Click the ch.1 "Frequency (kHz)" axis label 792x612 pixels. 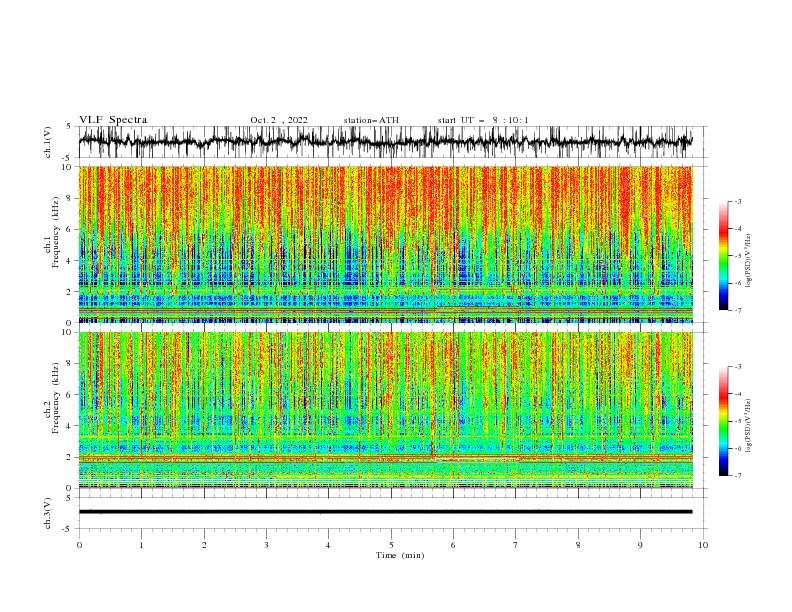coord(56,233)
